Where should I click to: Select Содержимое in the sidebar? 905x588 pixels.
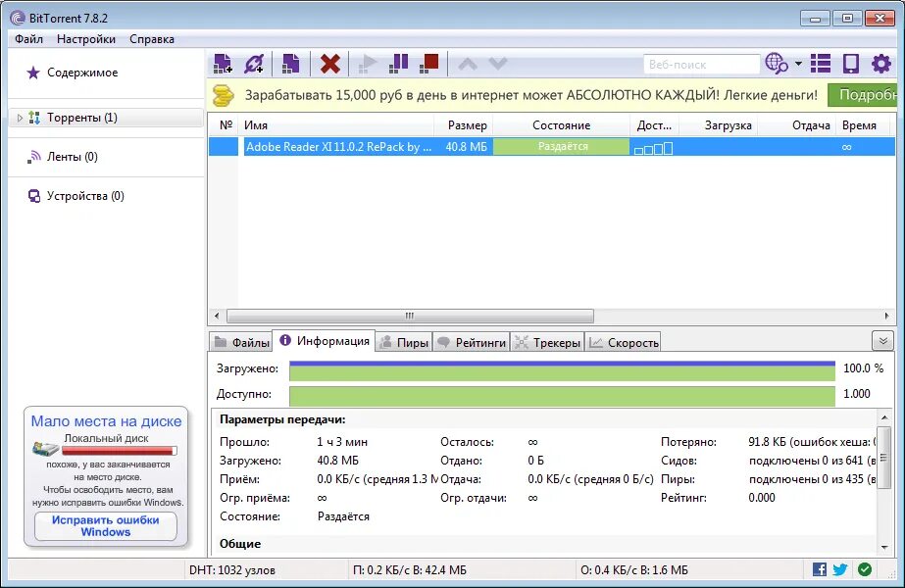tap(82, 73)
